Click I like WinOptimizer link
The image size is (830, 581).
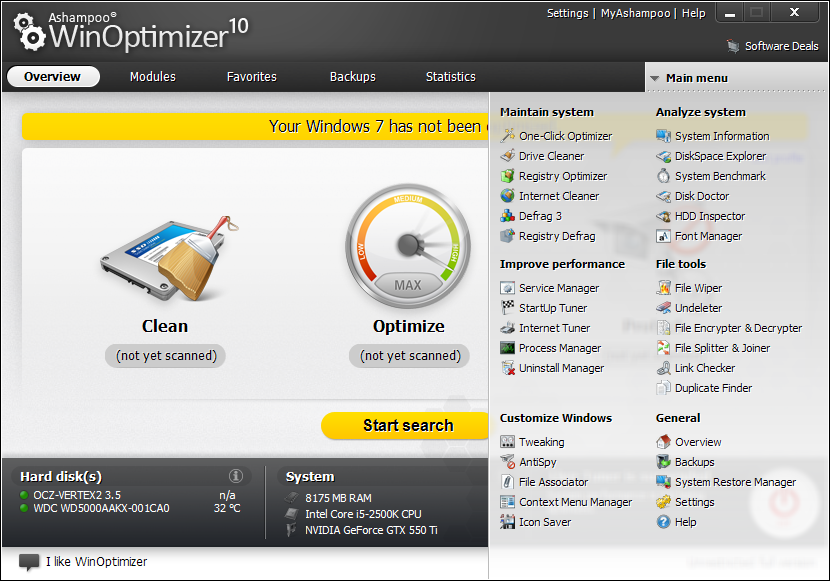(96, 561)
